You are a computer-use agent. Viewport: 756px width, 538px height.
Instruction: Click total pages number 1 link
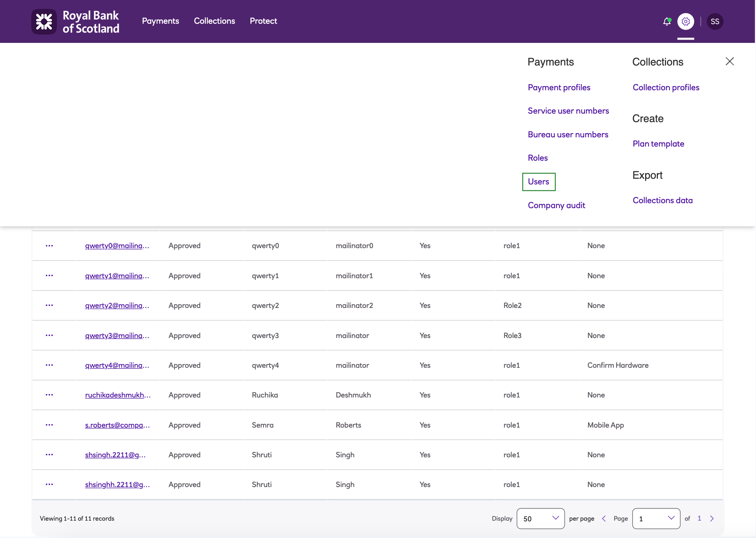pyautogui.click(x=699, y=519)
